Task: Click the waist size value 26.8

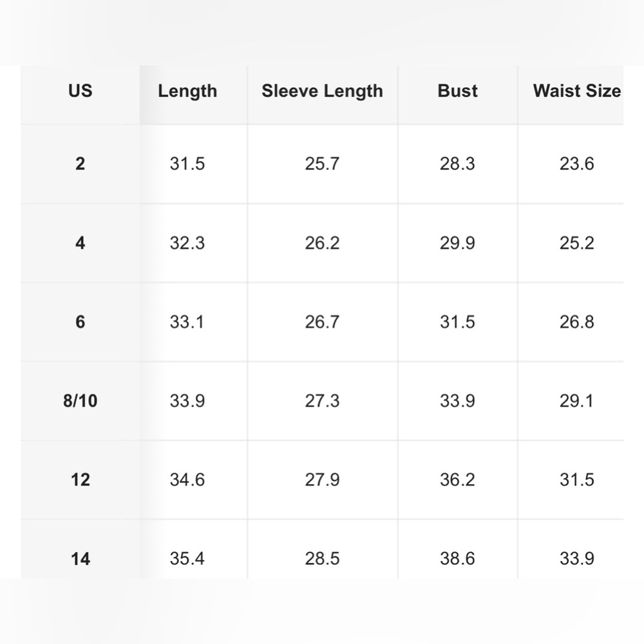Action: pyautogui.click(x=576, y=322)
